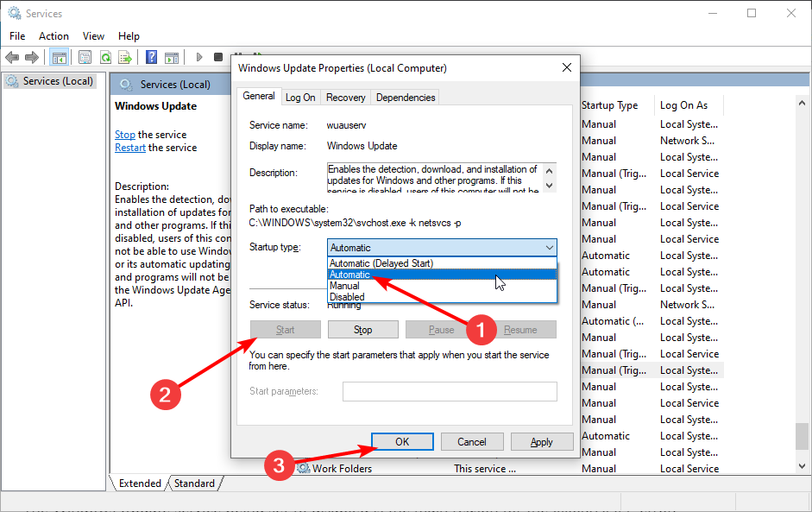Viewport: 812px width, 512px height.
Task: Click the Restart the service link
Action: click(130, 148)
